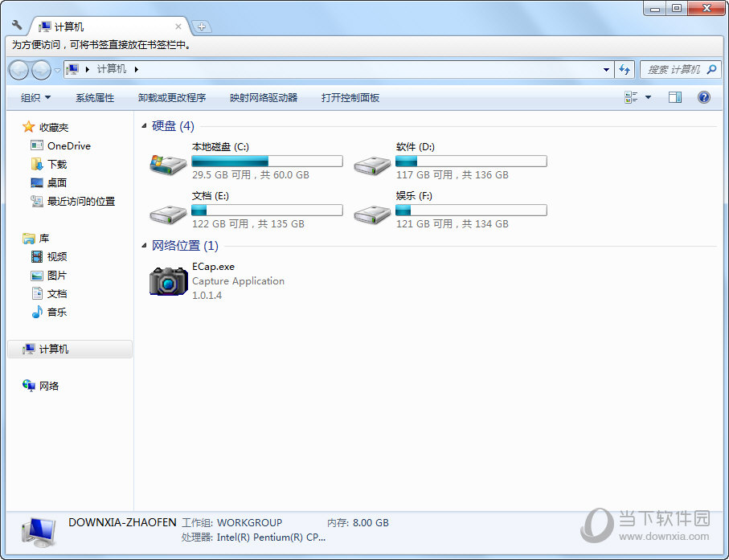Screen dimensions: 729x560
Task: Open address bar history dropdown
Action: coord(606,70)
